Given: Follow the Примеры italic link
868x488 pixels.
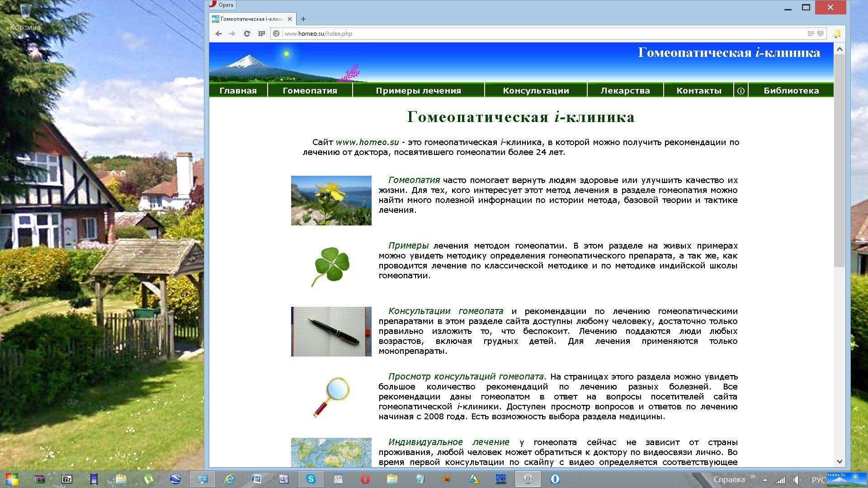Looking at the screenshot, I should coord(409,246).
